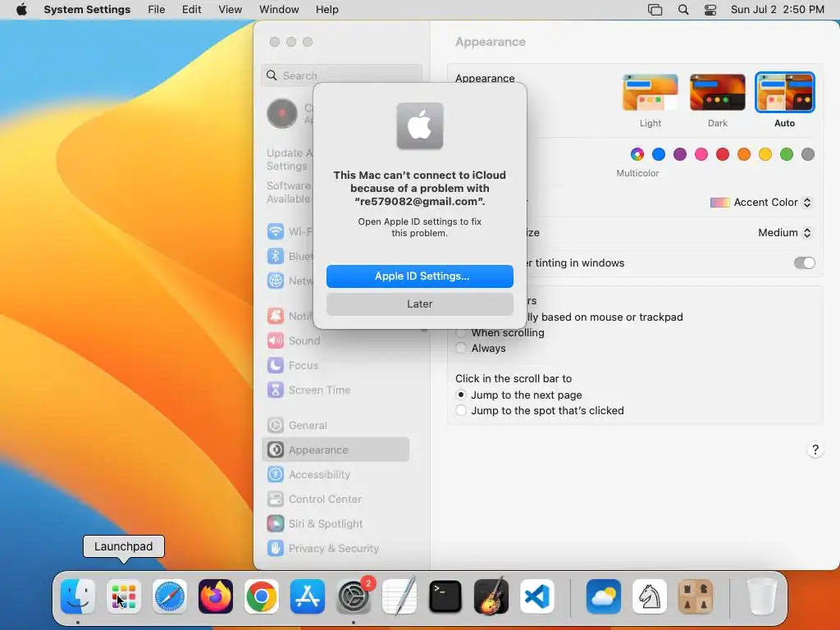Select Jump to the next page
The image size is (840, 630).
[460, 395]
